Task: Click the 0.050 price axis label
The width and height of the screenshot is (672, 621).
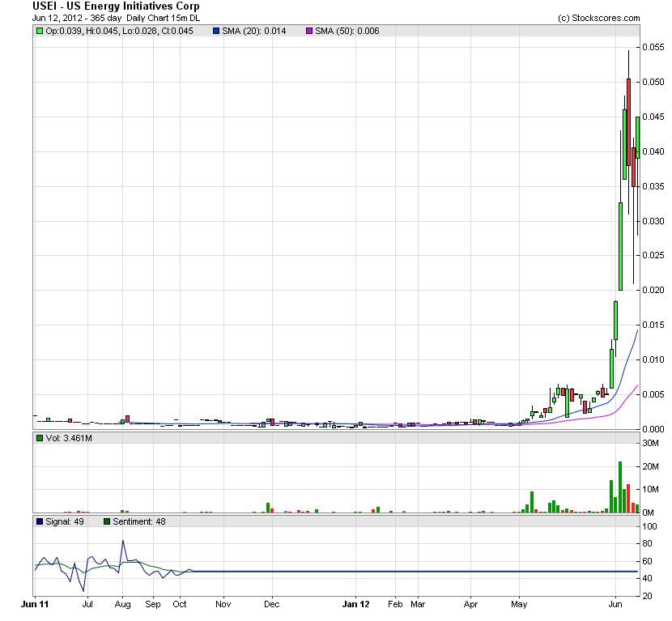Action: tap(653, 82)
